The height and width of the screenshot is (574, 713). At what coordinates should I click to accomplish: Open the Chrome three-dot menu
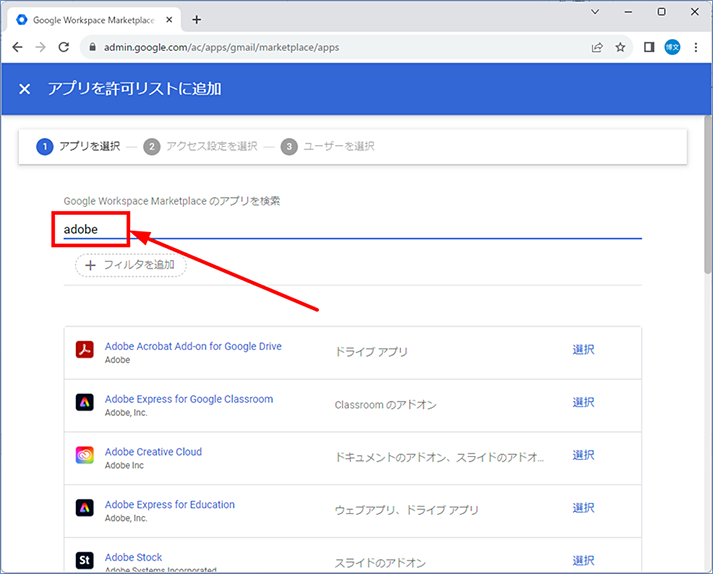[x=696, y=47]
